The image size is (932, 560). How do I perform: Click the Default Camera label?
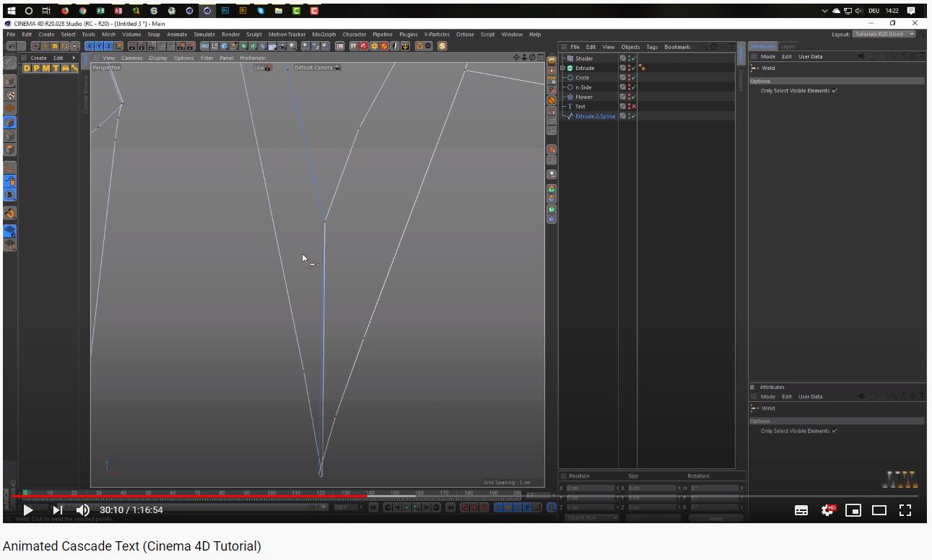316,68
